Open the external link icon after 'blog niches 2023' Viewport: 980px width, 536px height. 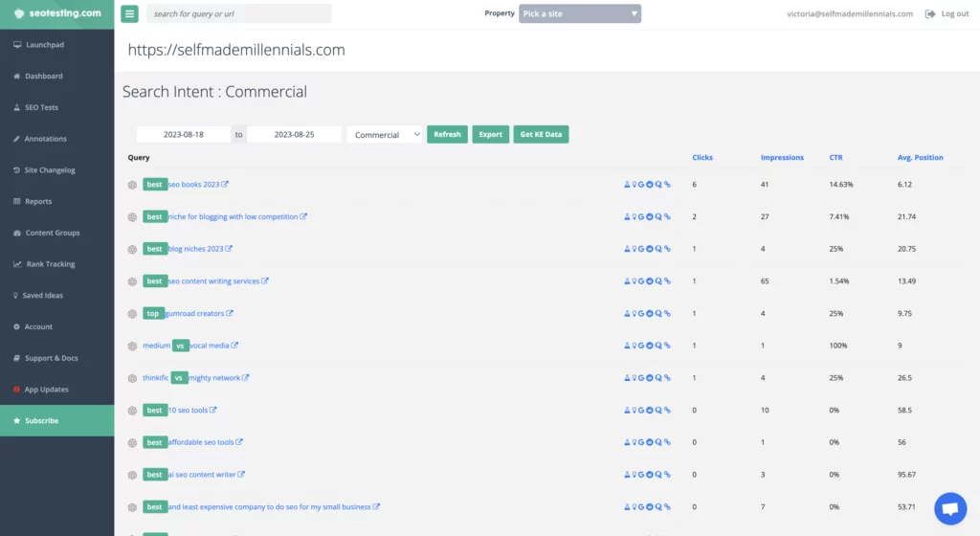coord(229,249)
